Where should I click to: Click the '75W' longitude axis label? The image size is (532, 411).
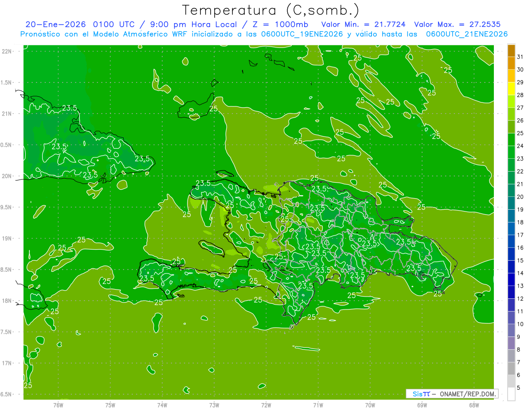[110, 405]
